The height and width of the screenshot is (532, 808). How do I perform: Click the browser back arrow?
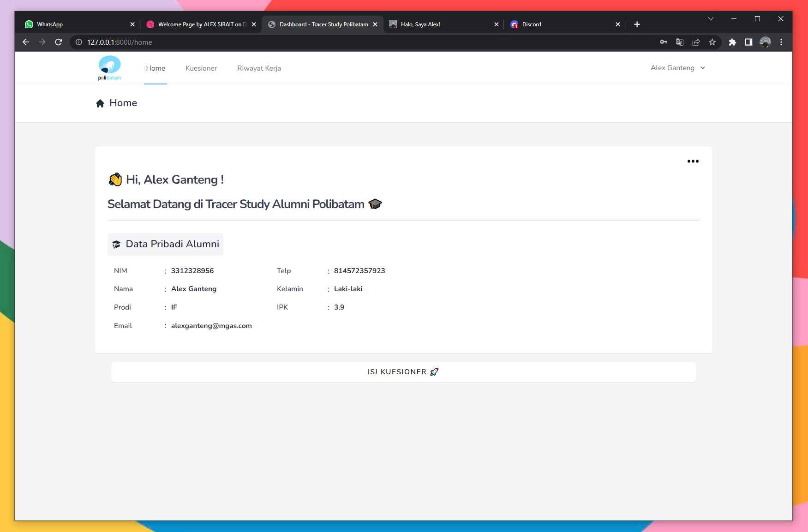click(x=26, y=42)
